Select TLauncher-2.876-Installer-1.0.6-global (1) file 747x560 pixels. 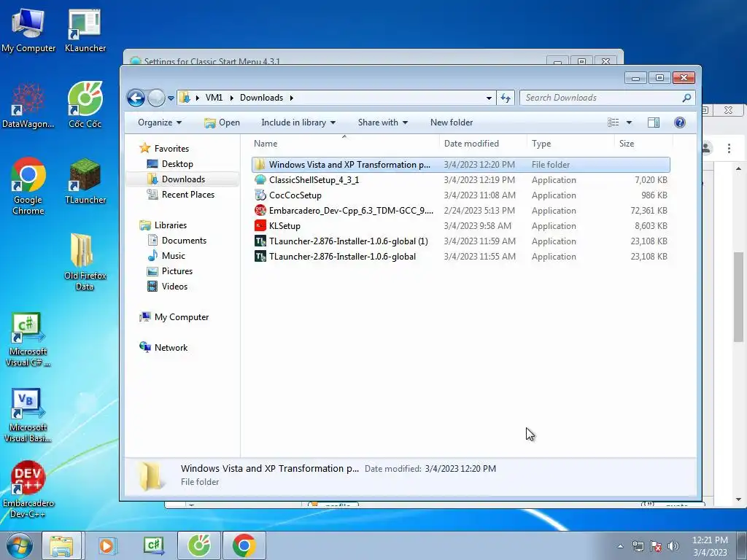(461, 241)
